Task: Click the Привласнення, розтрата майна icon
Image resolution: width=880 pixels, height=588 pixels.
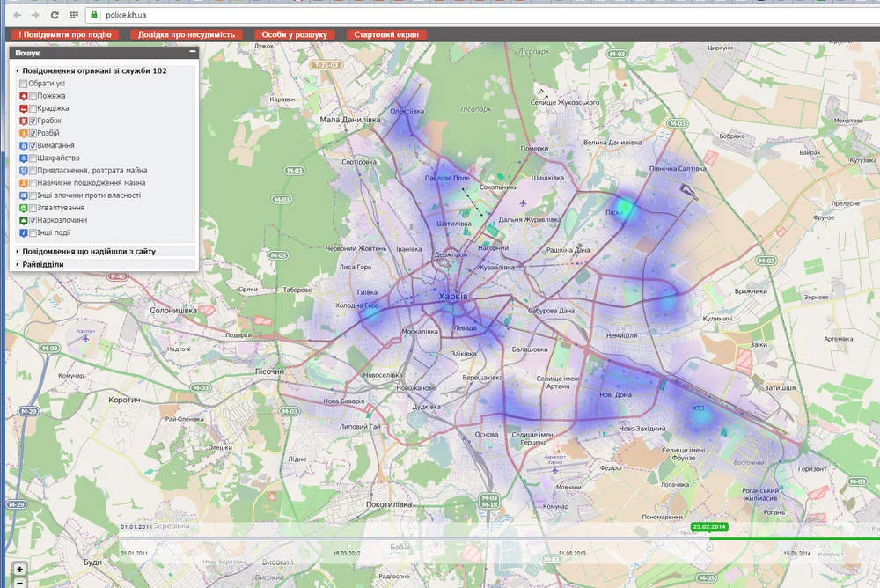Action: [x=24, y=171]
